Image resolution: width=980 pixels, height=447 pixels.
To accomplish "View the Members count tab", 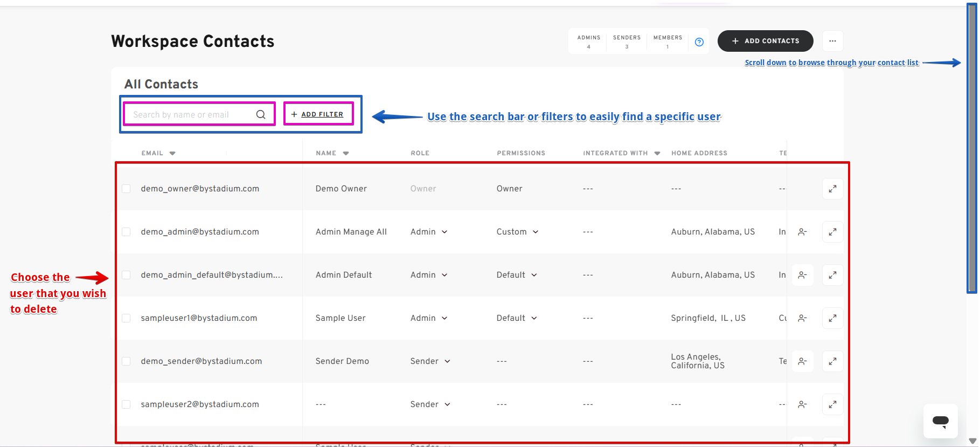I will (x=668, y=42).
